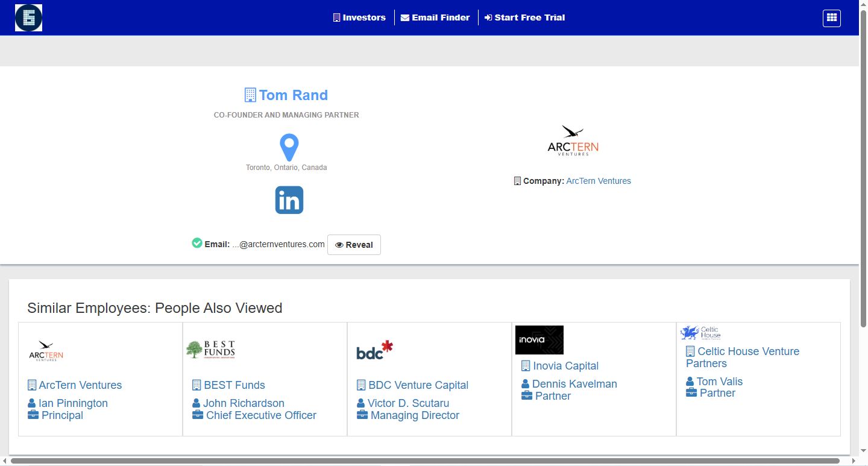Follow the Company ArcTern Ventures link

(x=599, y=181)
